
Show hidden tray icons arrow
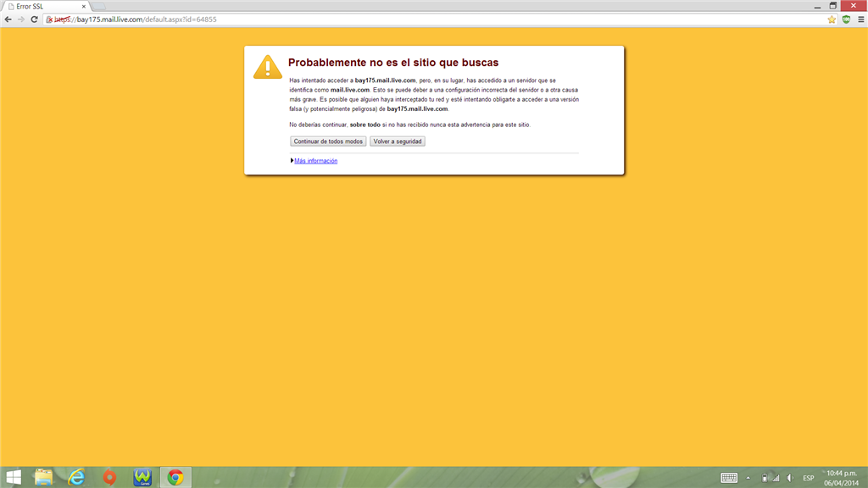coord(748,478)
